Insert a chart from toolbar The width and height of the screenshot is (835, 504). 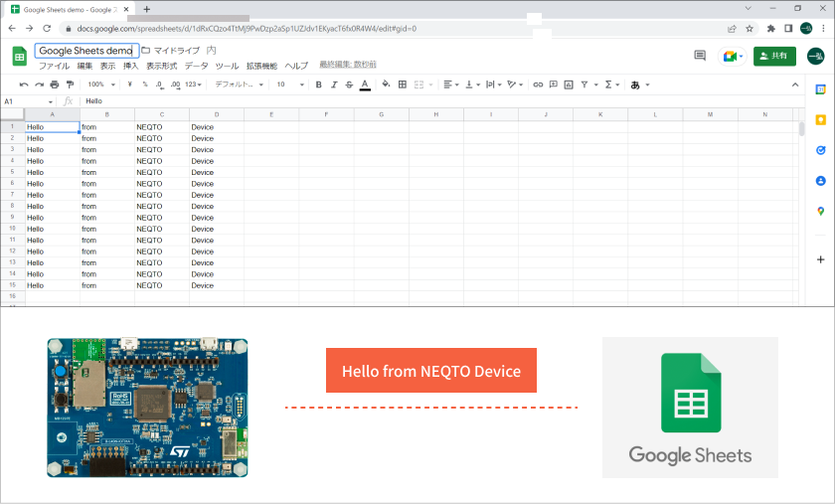569,84
